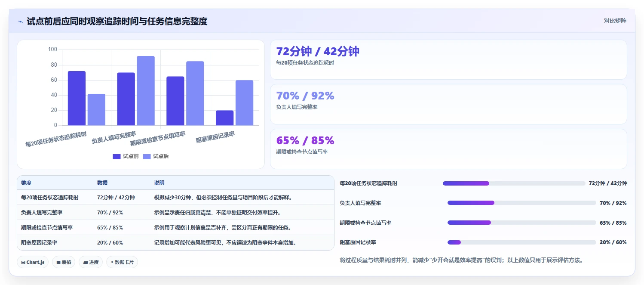
Task: Toggle the 试点前 legend entry
Action: click(126, 156)
